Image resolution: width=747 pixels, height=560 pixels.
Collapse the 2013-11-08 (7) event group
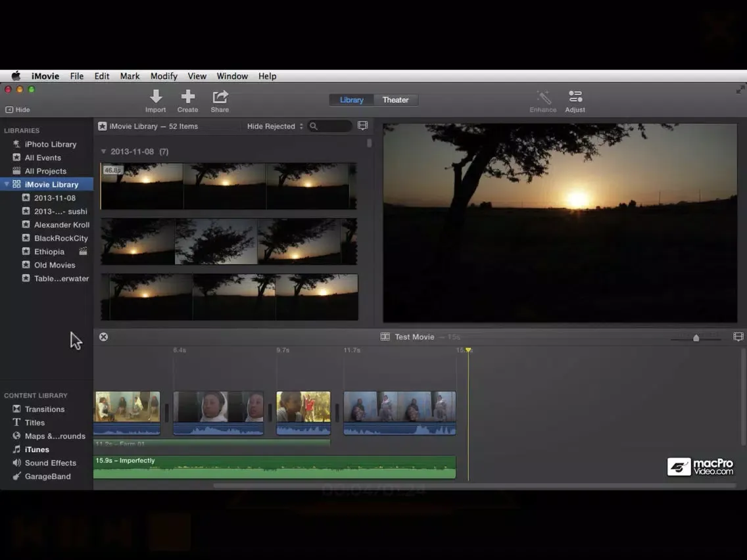103,151
